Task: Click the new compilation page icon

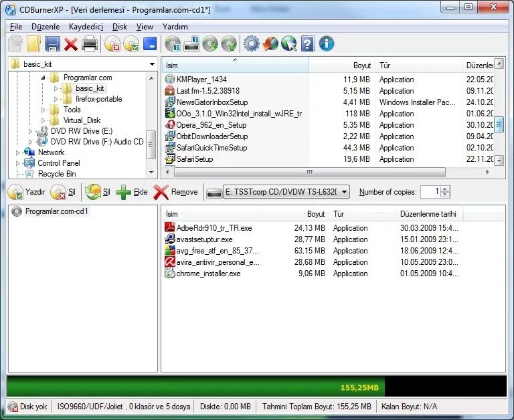Action: click(x=15, y=44)
